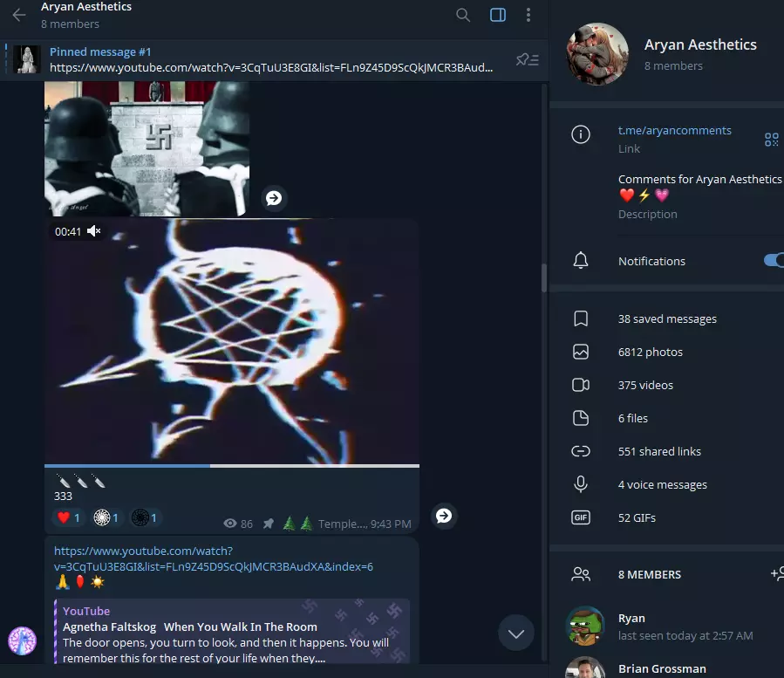Click the pinned message thumbnail
The image size is (784, 678).
click(26, 59)
